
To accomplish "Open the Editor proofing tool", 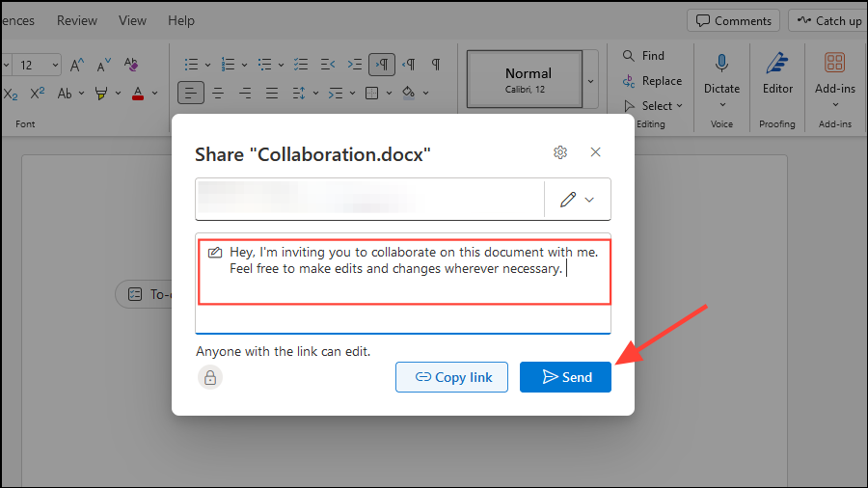I will 777,73.
